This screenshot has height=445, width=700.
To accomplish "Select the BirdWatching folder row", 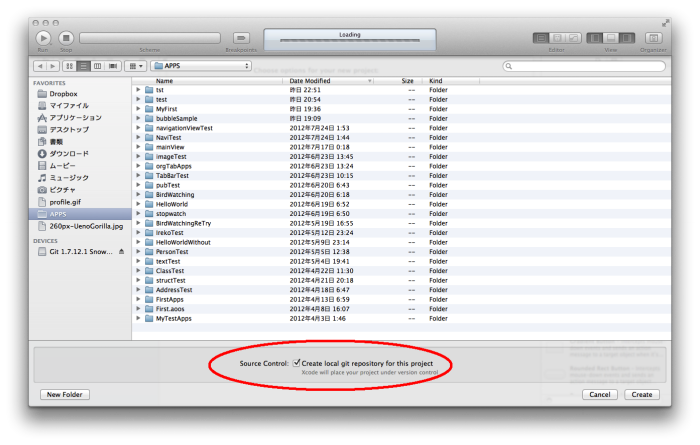I will point(401,195).
